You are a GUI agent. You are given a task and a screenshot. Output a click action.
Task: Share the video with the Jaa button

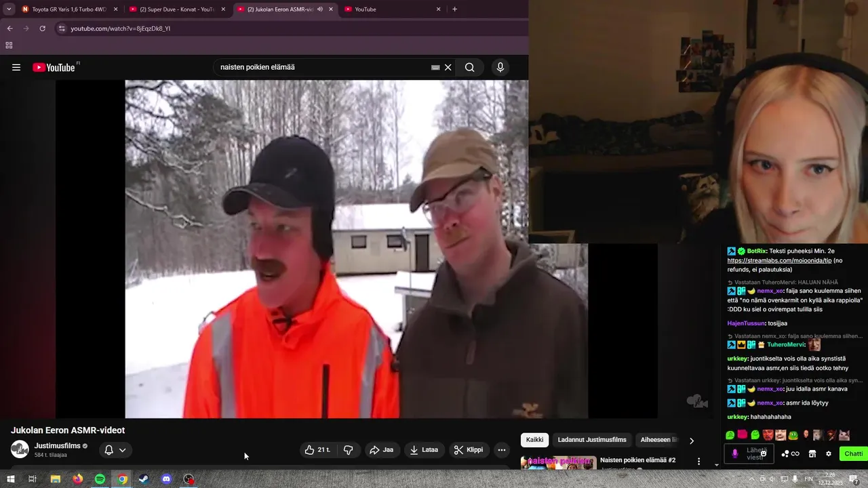pyautogui.click(x=381, y=450)
